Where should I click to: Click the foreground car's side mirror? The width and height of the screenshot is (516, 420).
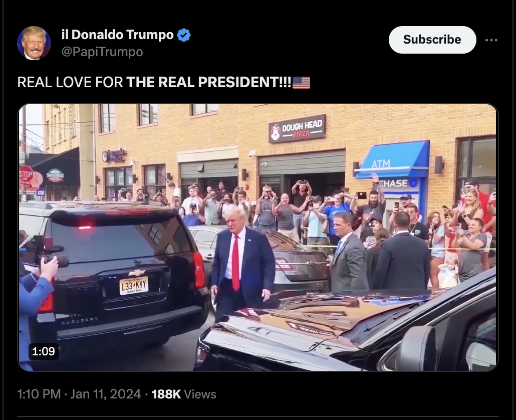[417, 348]
